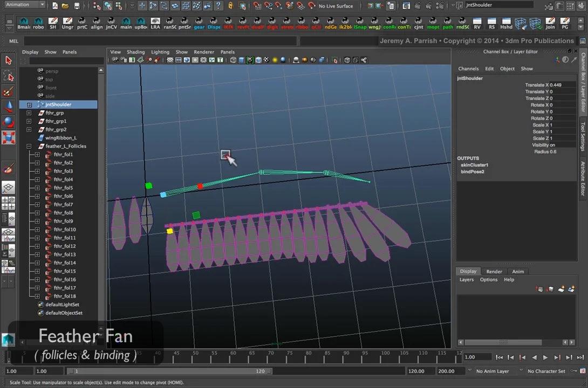Toggle use all lights yellow bulb icon
The width and height of the screenshot is (588, 388).
click(x=275, y=60)
